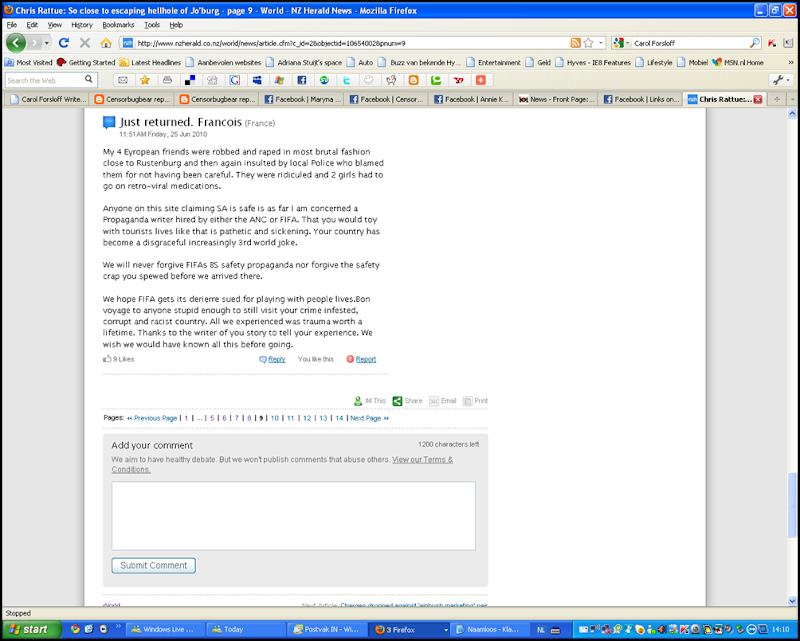800x641 pixels.
Task: Click the search magnifier in the Google box
Action: (755, 43)
